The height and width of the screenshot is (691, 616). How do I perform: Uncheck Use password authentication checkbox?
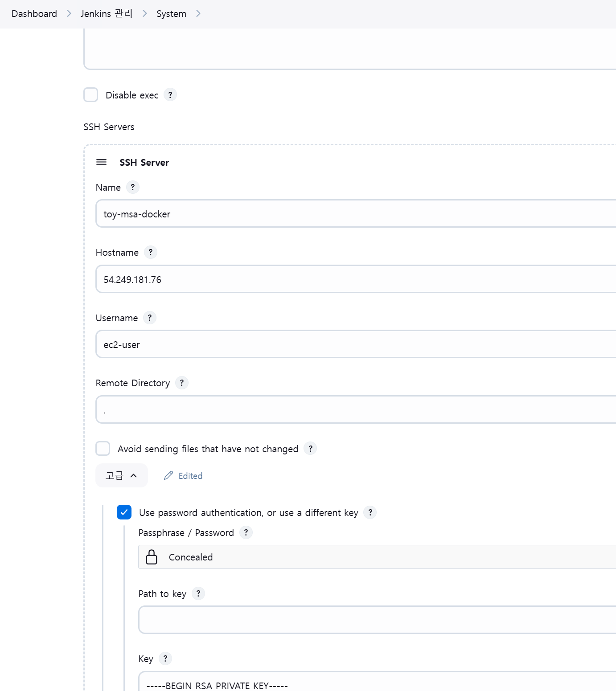coord(124,512)
